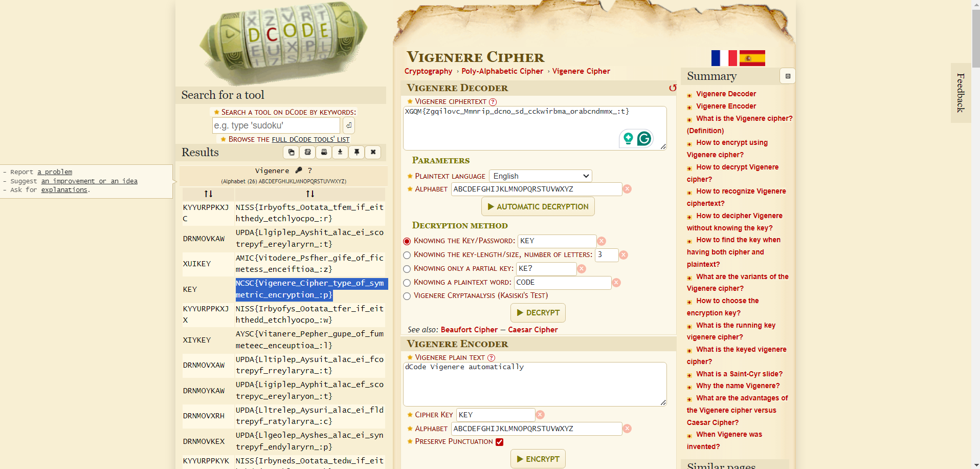
Task: Open the Poly-Alphabetic Cipher breadcrumb link
Action: [502, 71]
